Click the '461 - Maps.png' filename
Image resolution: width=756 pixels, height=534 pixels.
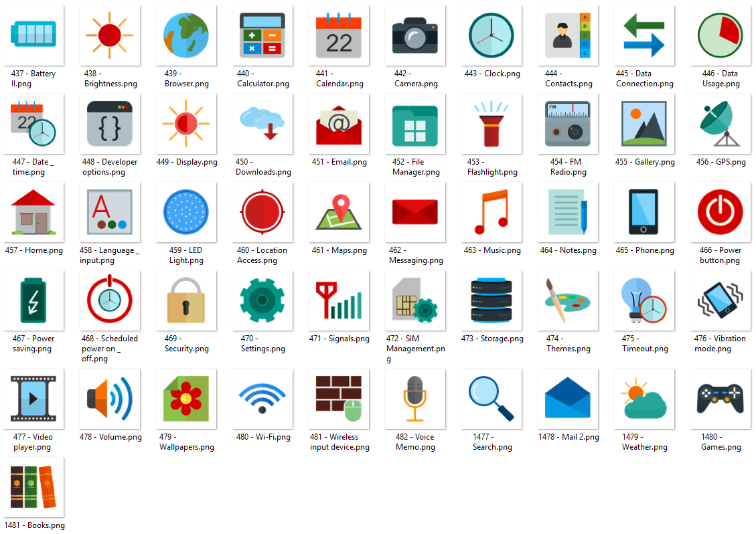pos(339,250)
